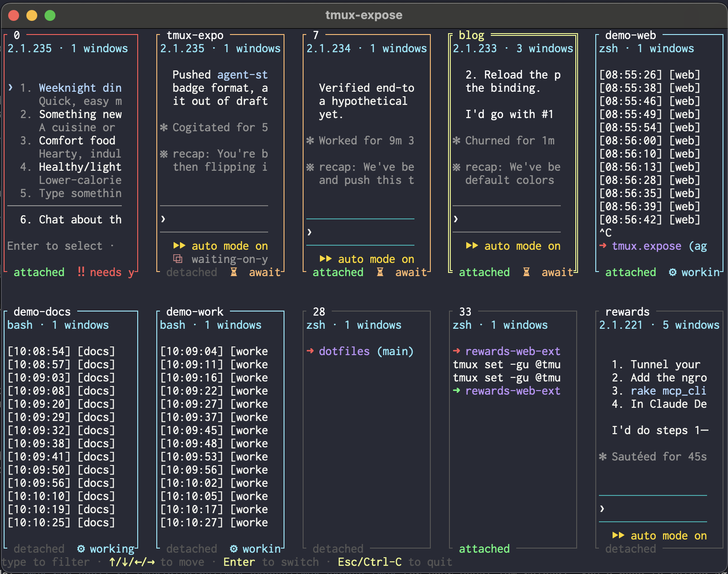Click the agent-st highlighted text in tmux-expo

pos(243,74)
